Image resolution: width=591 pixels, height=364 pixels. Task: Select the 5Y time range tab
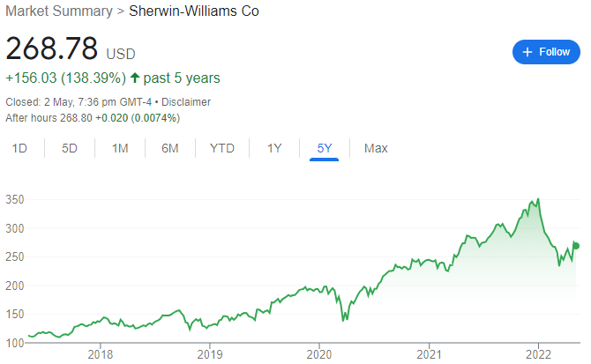click(325, 148)
